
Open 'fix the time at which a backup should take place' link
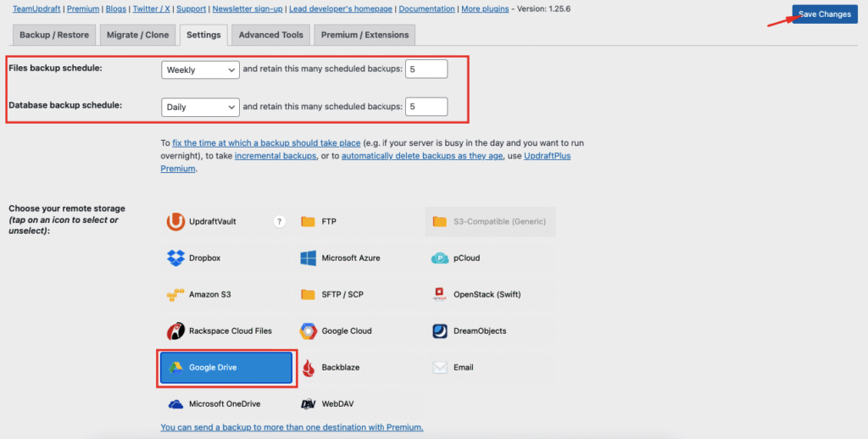tap(266, 143)
